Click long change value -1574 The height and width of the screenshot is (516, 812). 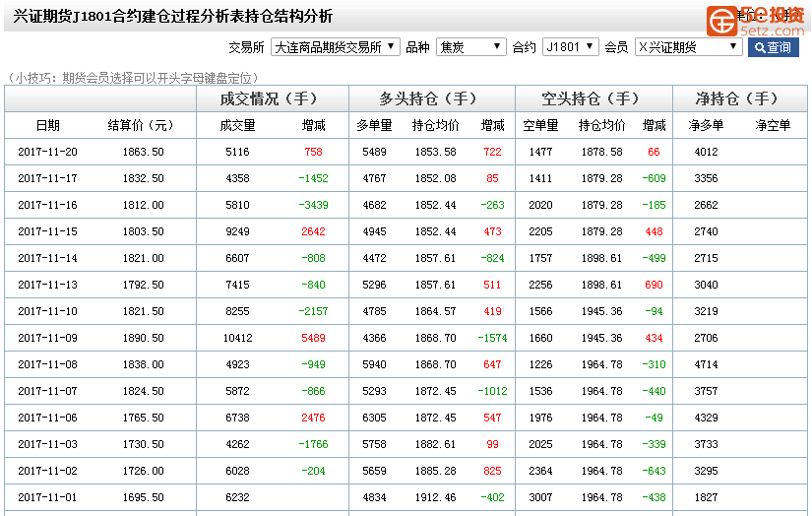coord(492,338)
